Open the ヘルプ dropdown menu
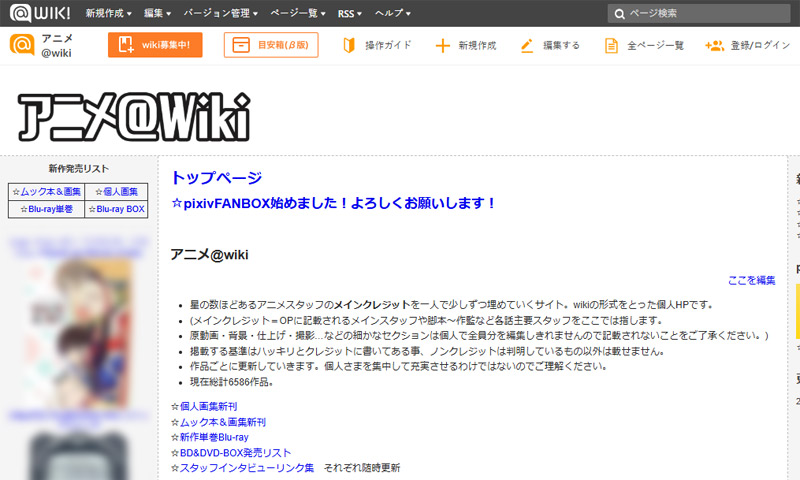Screen dimensions: 800x480 pos(392,13)
